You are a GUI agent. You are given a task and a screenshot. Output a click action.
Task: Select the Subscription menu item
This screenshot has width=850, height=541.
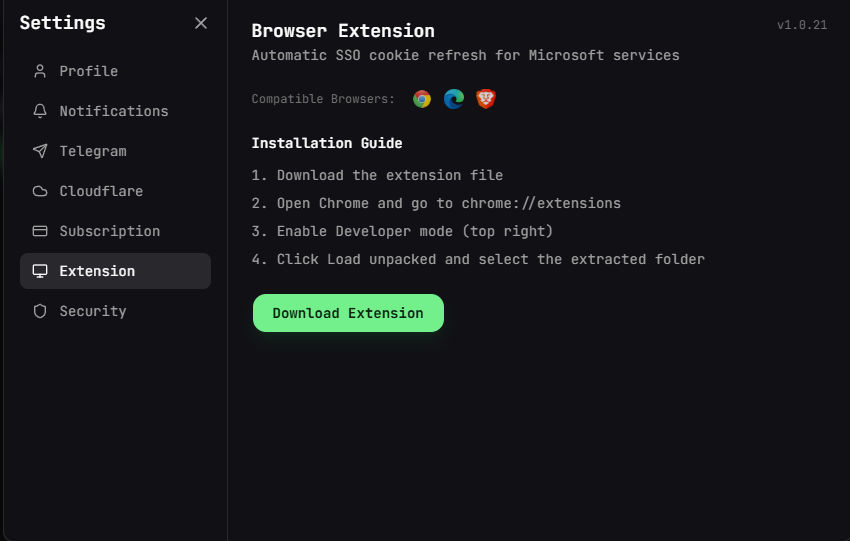[115, 231]
